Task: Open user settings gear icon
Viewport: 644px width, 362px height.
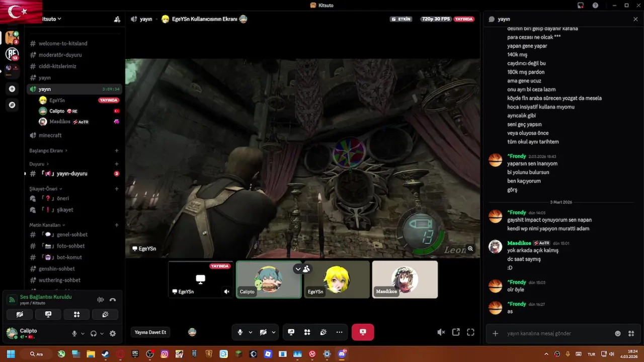Action: pos(113,333)
